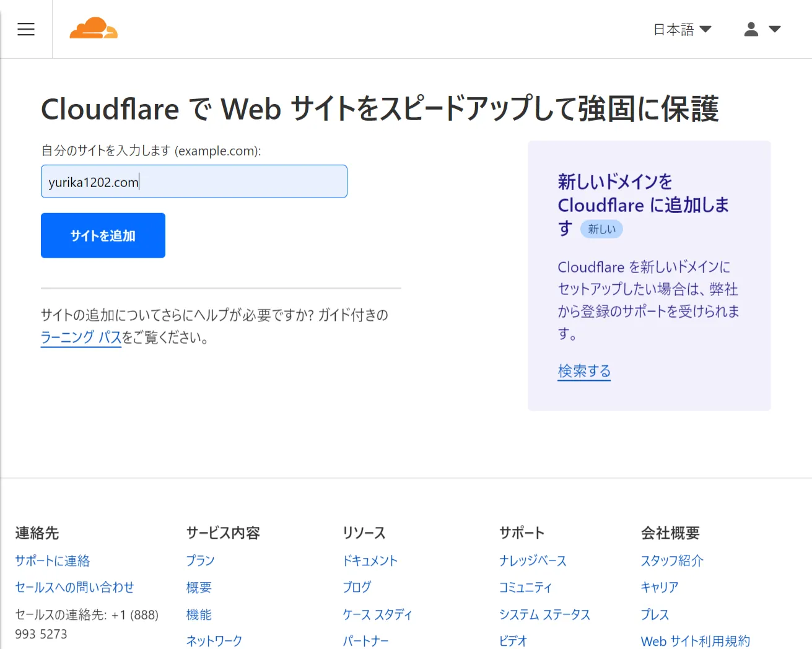The height and width of the screenshot is (649, 812).
Task: Expand the account menu chevron
Action: coord(775,28)
